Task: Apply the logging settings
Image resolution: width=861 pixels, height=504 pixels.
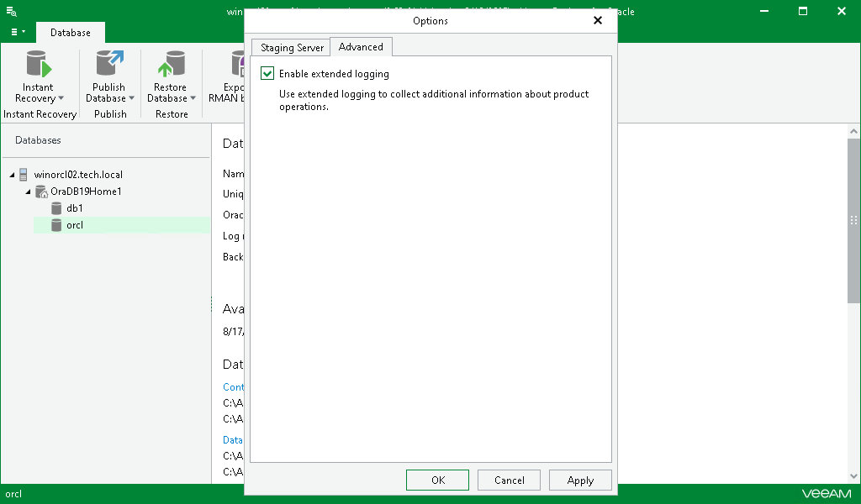Action: 580,480
